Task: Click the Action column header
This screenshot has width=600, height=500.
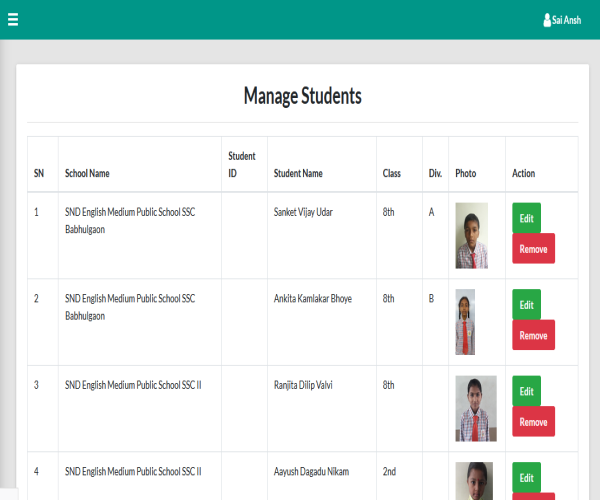Action: tap(523, 173)
